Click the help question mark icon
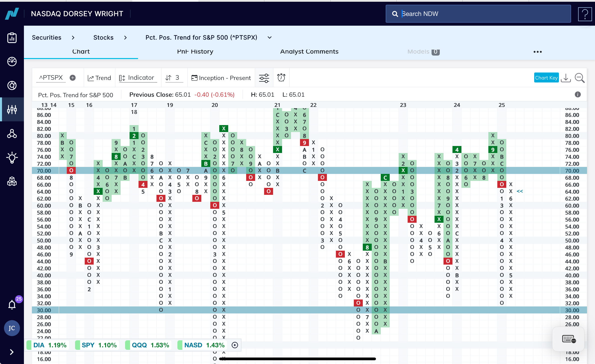Image resolution: width=595 pixels, height=364 pixels. coord(585,14)
